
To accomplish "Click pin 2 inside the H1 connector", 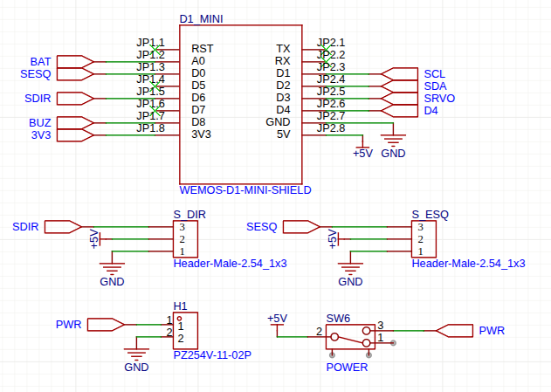I will coord(181,339).
